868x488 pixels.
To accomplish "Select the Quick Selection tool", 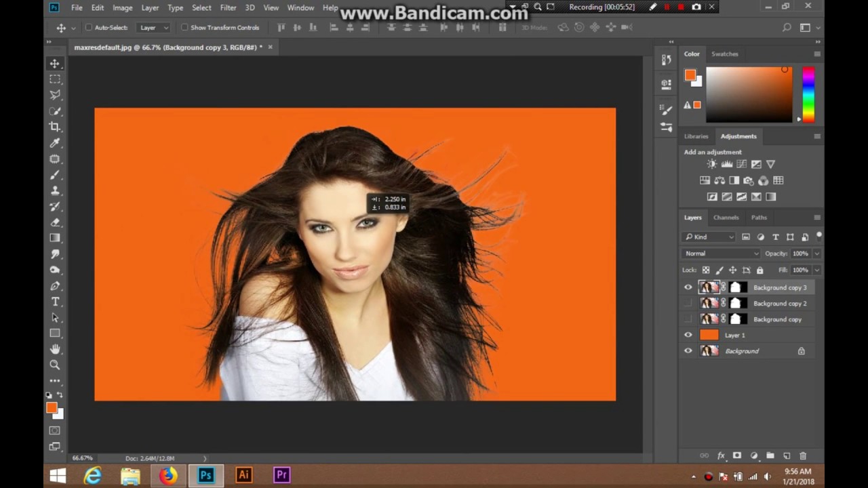I will [55, 111].
